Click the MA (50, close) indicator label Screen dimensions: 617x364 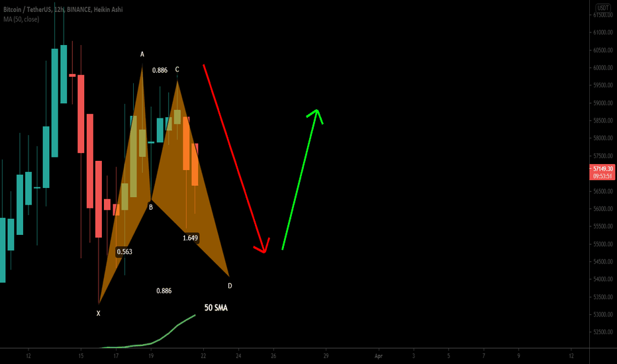[x=21, y=19]
